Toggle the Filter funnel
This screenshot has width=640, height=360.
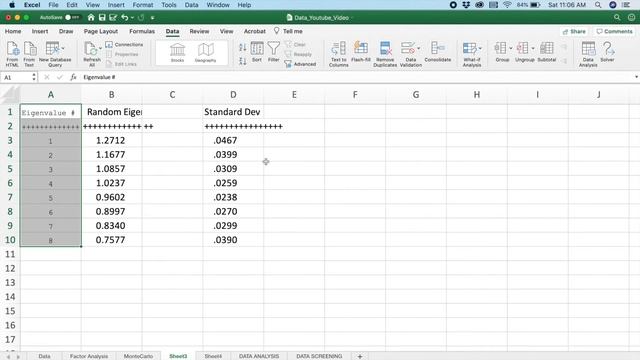pyautogui.click(x=273, y=52)
